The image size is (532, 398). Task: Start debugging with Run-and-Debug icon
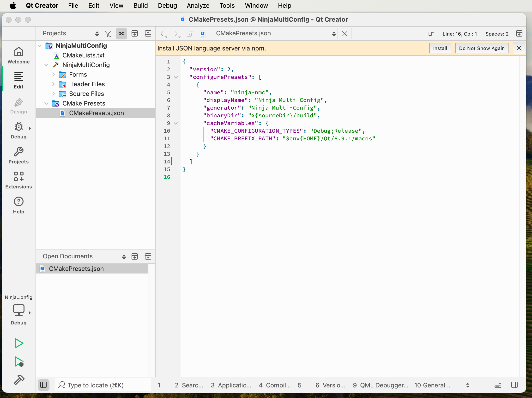pos(19,361)
